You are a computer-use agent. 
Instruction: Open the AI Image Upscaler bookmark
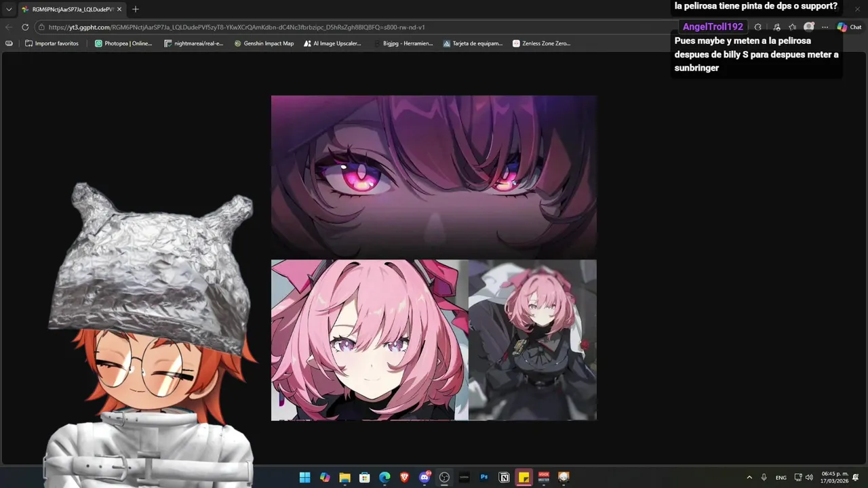point(332,43)
